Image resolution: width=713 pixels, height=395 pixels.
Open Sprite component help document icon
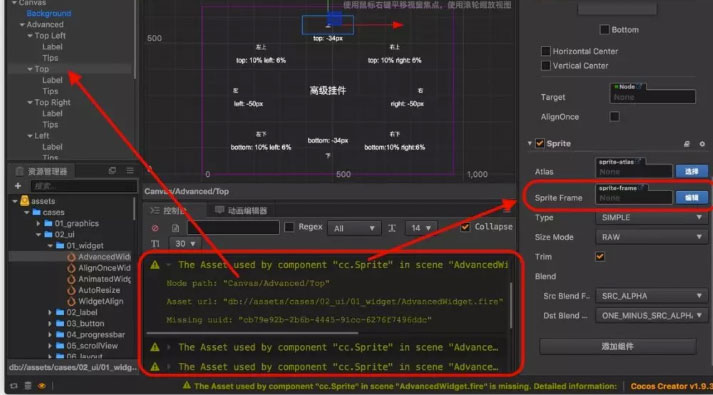[x=687, y=144]
